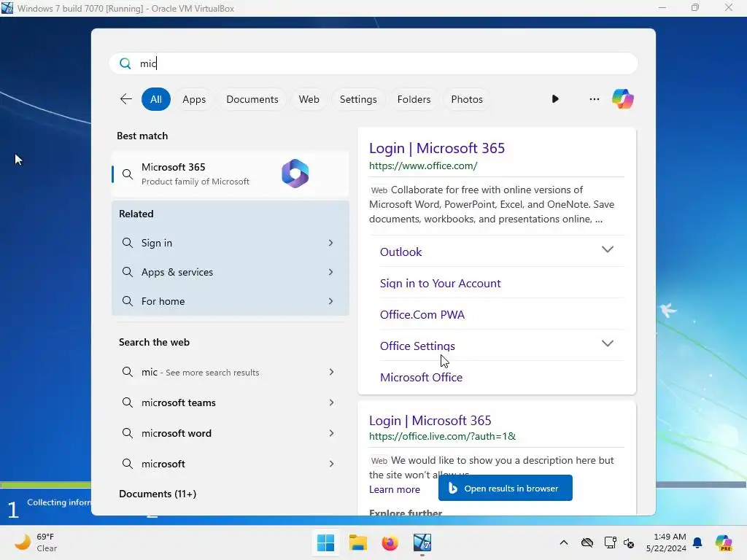Viewport: 747px width, 560px height.
Task: Expand the Outlook section chevron
Action: (x=608, y=249)
